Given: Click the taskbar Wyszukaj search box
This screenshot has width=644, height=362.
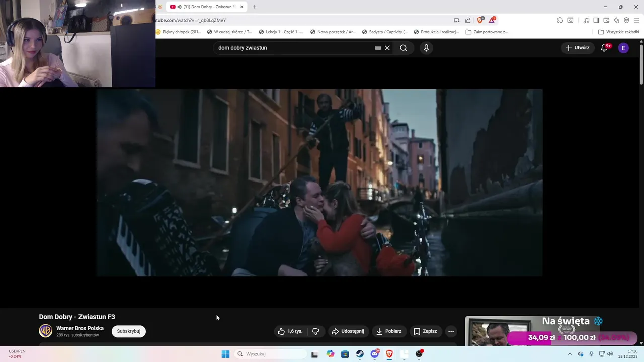Looking at the screenshot, I should (271, 354).
